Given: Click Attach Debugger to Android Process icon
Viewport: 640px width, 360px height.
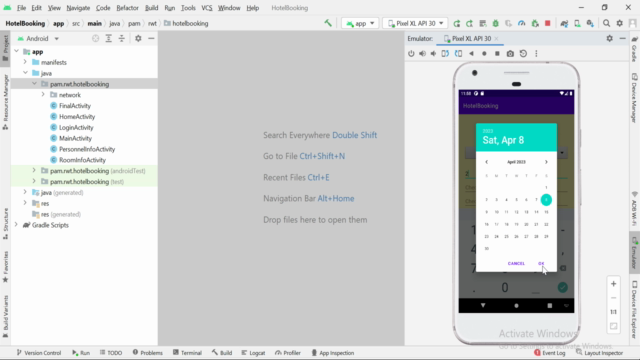Looking at the screenshot, I should [x=535, y=23].
